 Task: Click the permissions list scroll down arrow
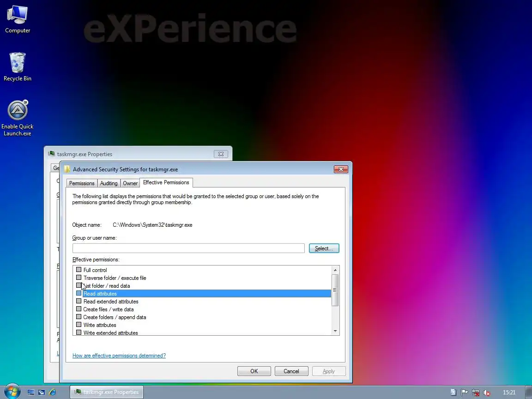click(x=335, y=331)
